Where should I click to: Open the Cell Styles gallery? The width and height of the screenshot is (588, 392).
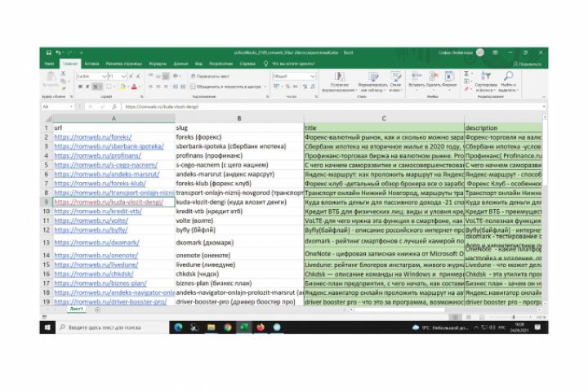[395, 82]
